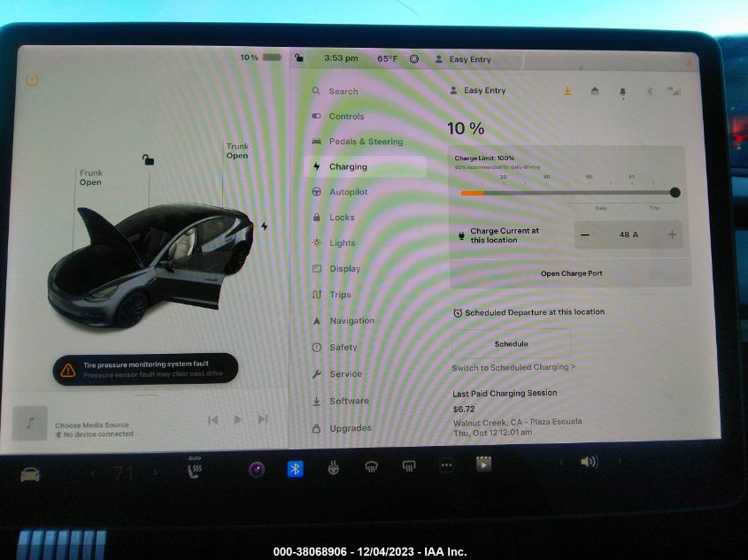Viewport: 748px width, 560px height.
Task: Tap the Schedule button
Action: click(x=511, y=343)
